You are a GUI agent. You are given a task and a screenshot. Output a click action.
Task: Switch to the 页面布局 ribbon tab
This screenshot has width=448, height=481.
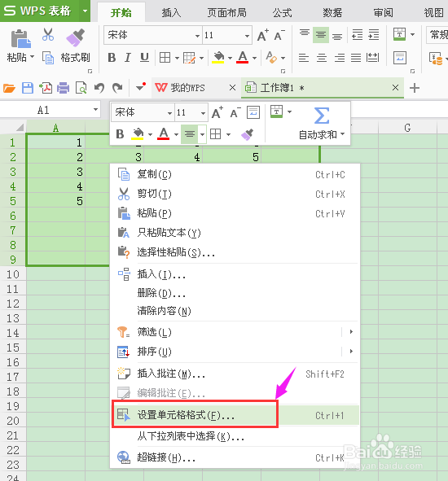point(227,12)
